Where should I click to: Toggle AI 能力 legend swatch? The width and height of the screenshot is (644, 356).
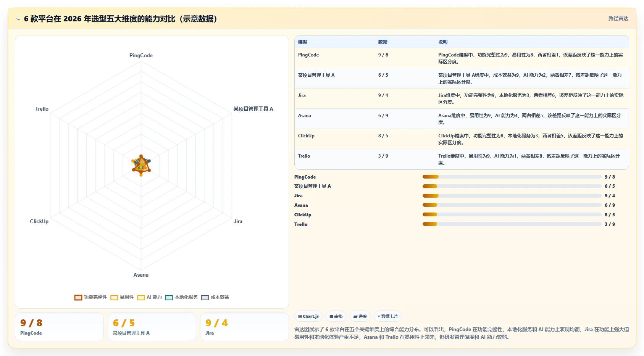141,297
